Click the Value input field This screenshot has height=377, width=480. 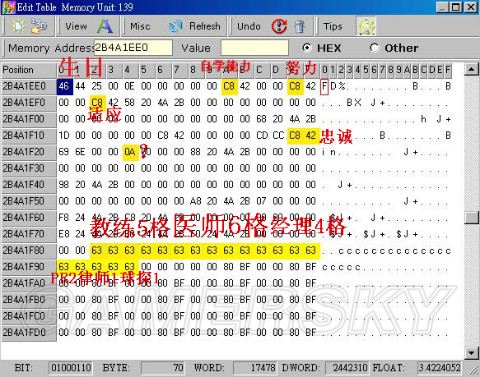(x=255, y=48)
